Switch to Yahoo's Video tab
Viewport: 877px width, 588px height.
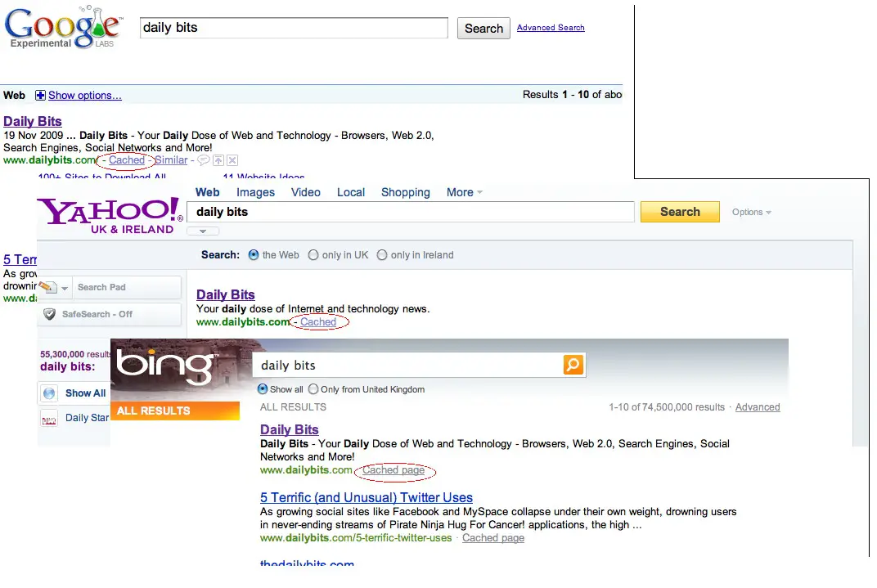click(306, 192)
